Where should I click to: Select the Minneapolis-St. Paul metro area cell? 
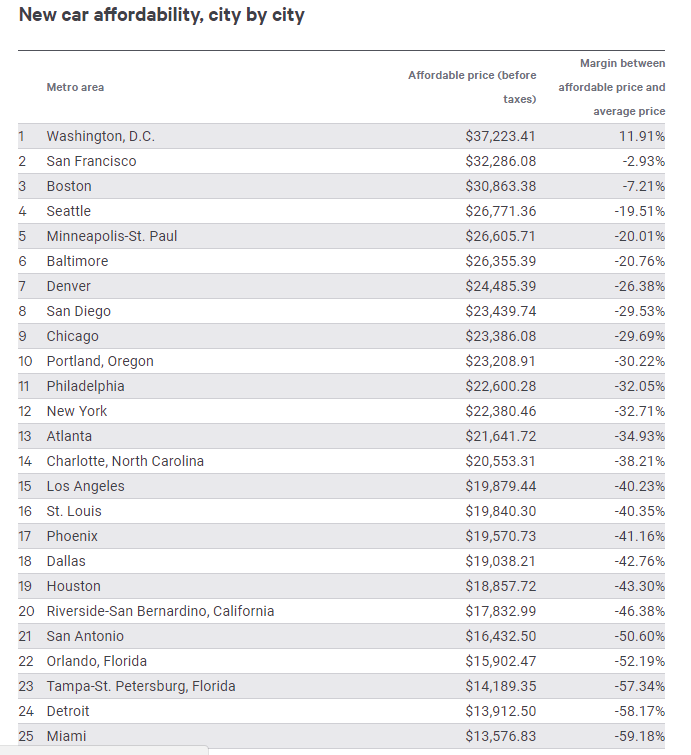point(112,236)
